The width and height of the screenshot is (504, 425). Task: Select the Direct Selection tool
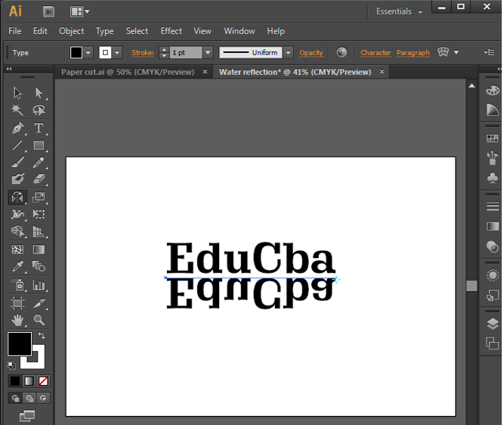coord(39,93)
